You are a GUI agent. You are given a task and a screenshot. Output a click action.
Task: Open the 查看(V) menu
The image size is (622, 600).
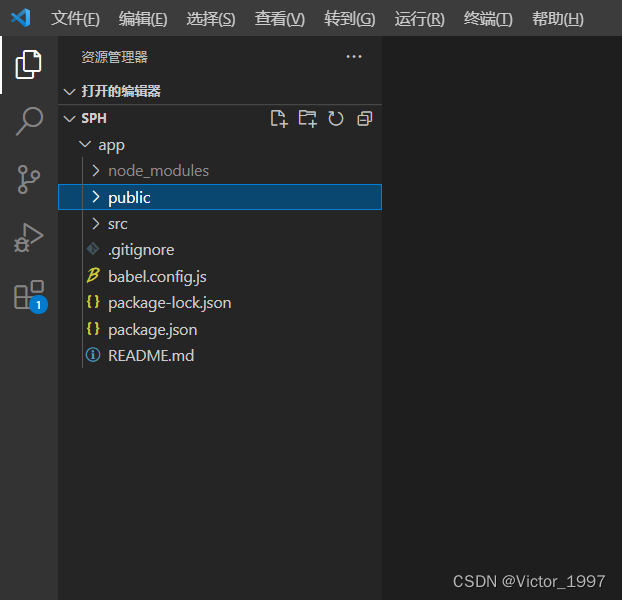(280, 19)
